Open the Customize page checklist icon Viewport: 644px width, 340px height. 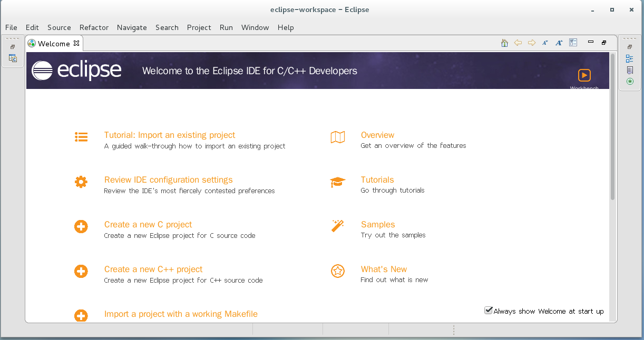pos(573,43)
